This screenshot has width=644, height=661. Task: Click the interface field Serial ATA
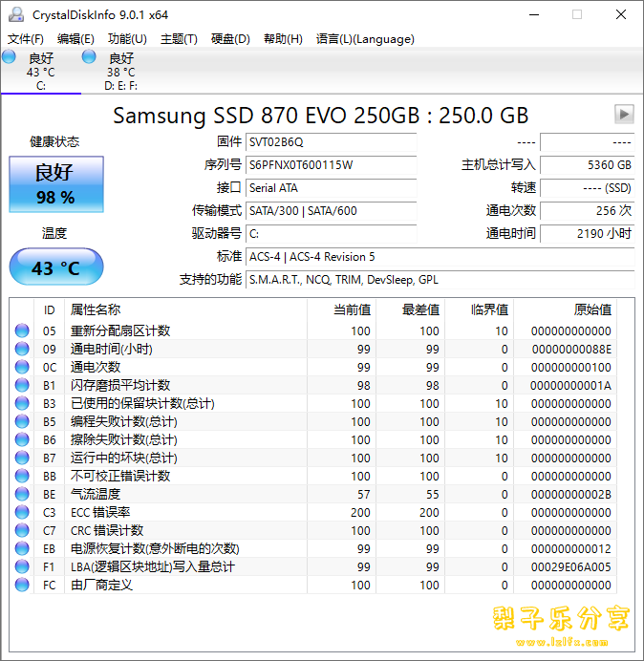[332, 187]
